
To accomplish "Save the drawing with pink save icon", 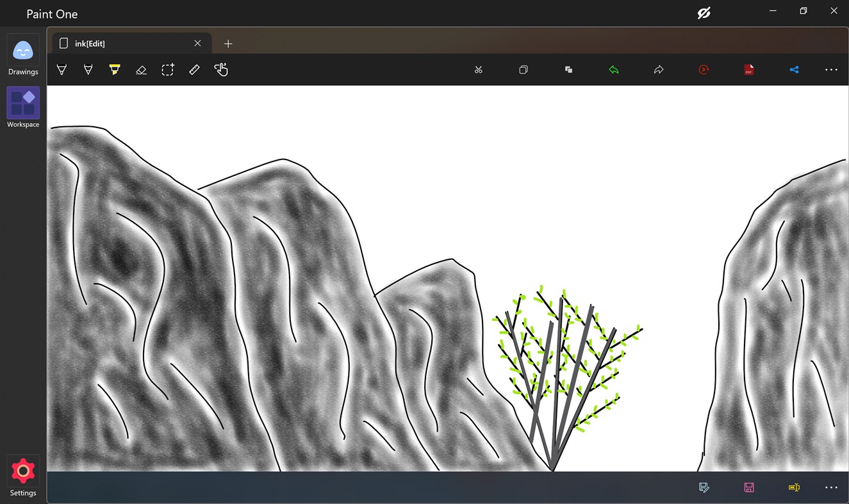I will [x=748, y=487].
